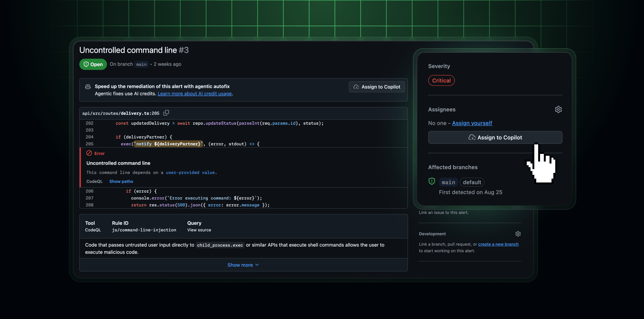The height and width of the screenshot is (319, 644).
Task: Click the default branch tag
Action: (472, 182)
